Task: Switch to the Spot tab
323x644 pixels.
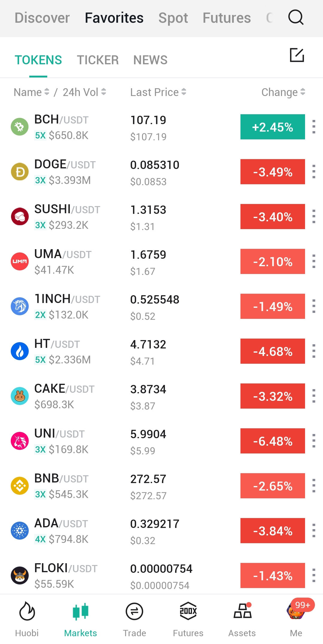Action: (173, 18)
